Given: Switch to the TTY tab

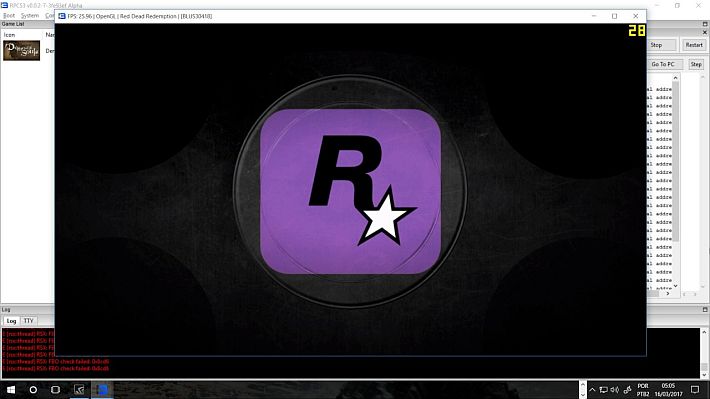Looking at the screenshot, I should 29,321.
